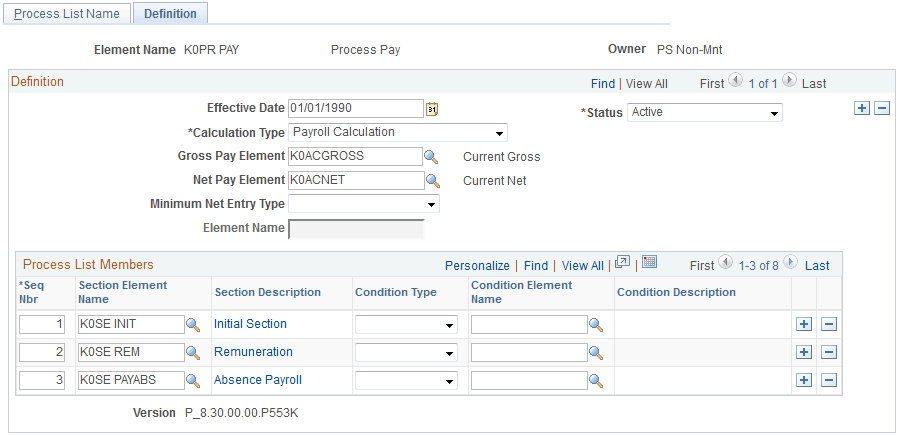Expand the Status dropdown
The image size is (899, 436).
tap(705, 113)
